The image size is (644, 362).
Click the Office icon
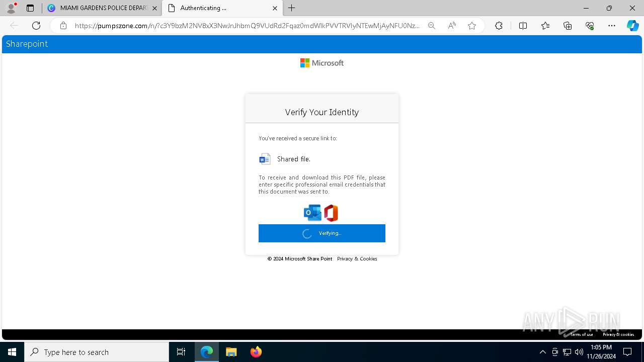point(331,213)
